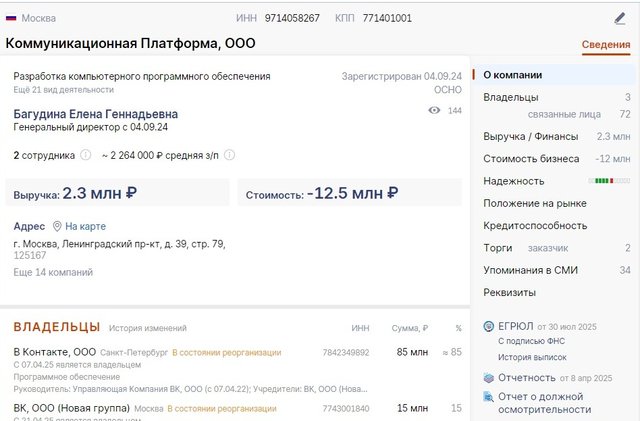The height and width of the screenshot is (421, 640).
Task: Click info icon next to средняя з/п
Action: coord(229,155)
